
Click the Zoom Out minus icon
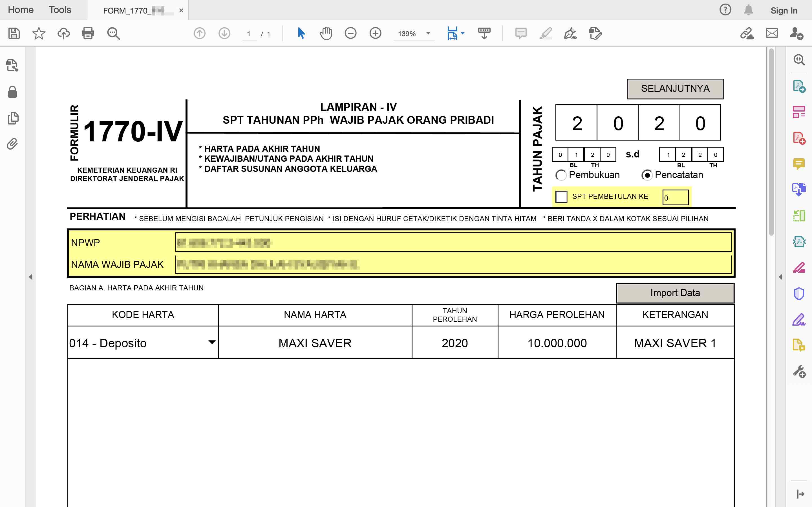click(x=350, y=33)
